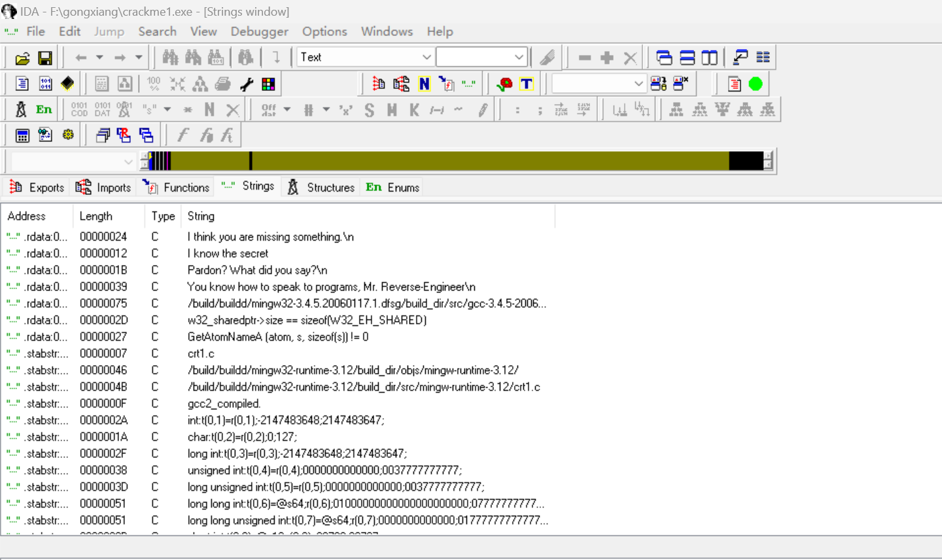Open the empty dropdown beside the T icon
Screen dimensions: 942x560
(x=599, y=84)
